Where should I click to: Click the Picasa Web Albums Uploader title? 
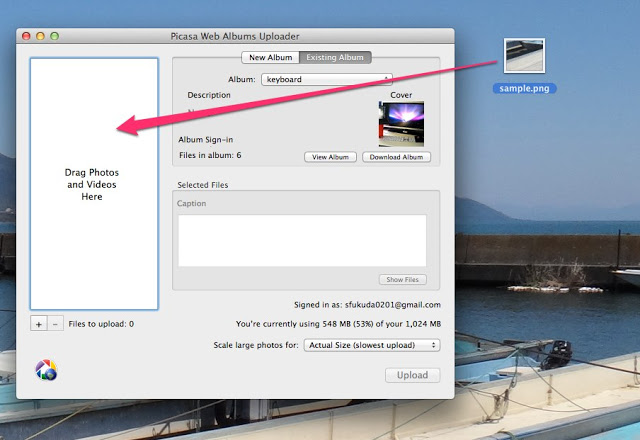point(235,36)
